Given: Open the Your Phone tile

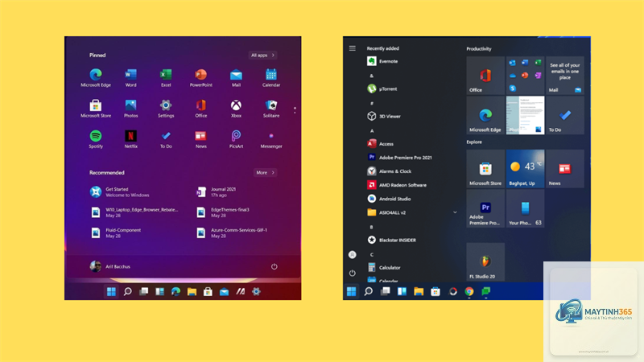Looking at the screenshot, I should (526, 208).
